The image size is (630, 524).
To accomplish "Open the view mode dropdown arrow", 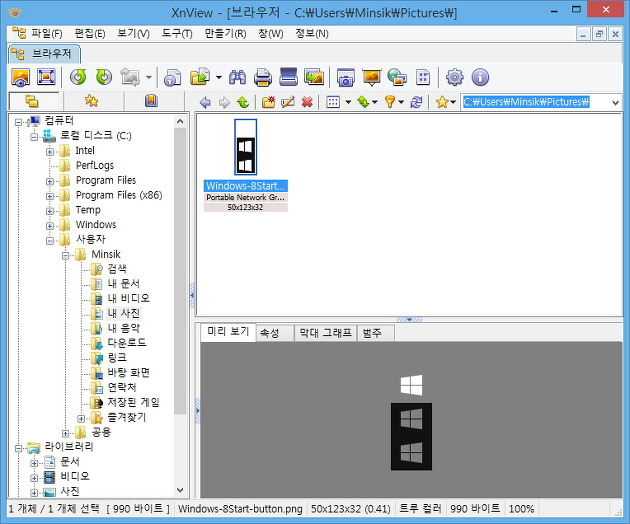I will coord(348,102).
